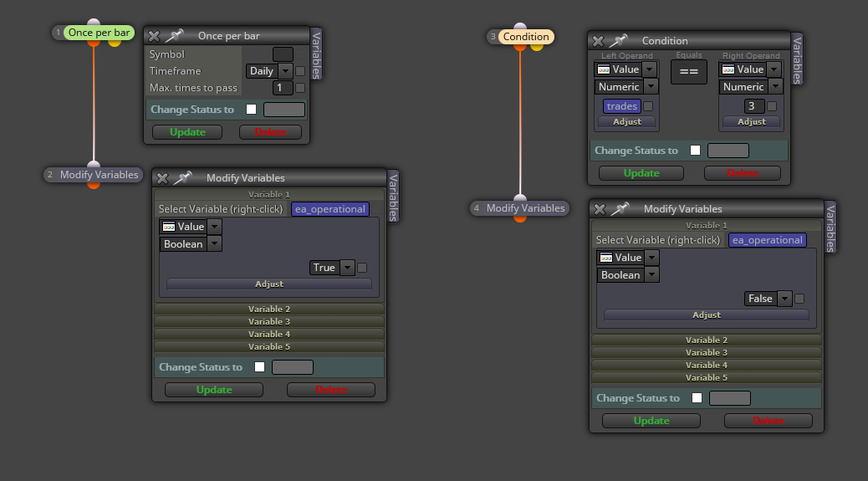
Task: Close the right Modify Variables panel
Action: click(600, 209)
